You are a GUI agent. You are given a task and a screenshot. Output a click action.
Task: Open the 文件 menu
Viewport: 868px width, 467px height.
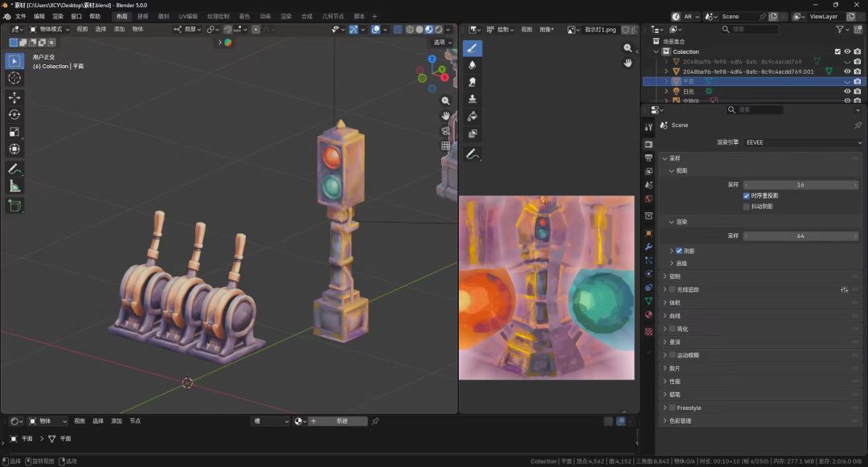(x=20, y=16)
